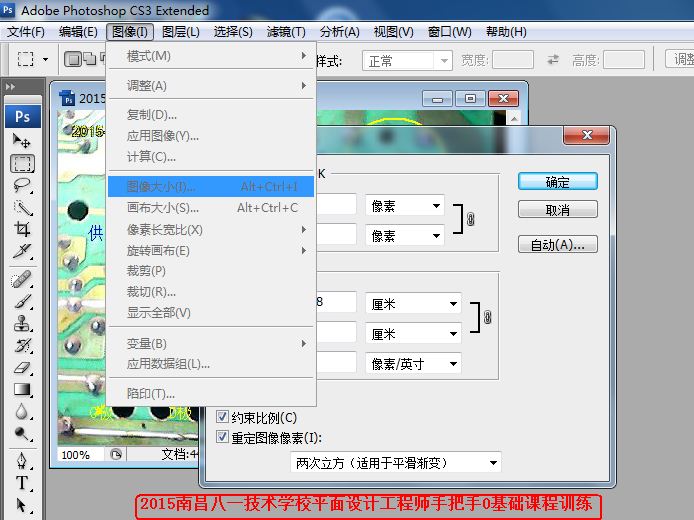Toggle the 重定图像像素(I) checkbox

[222, 437]
